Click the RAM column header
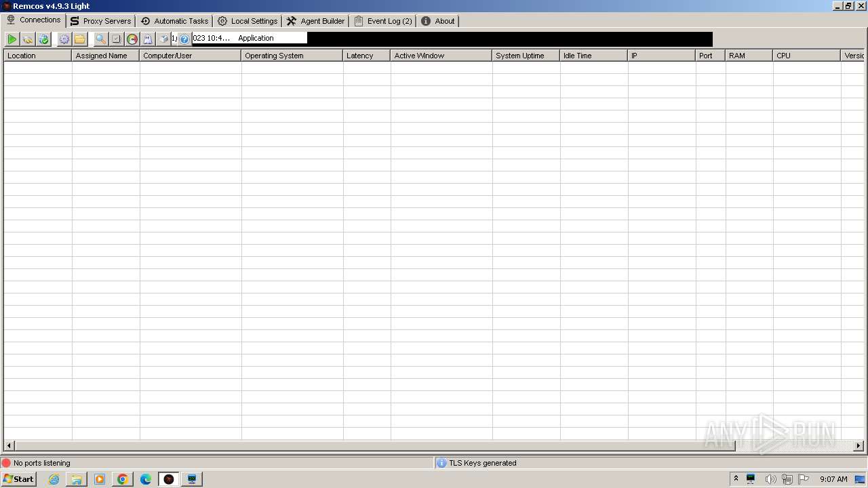The height and width of the screenshot is (488, 868). point(749,56)
